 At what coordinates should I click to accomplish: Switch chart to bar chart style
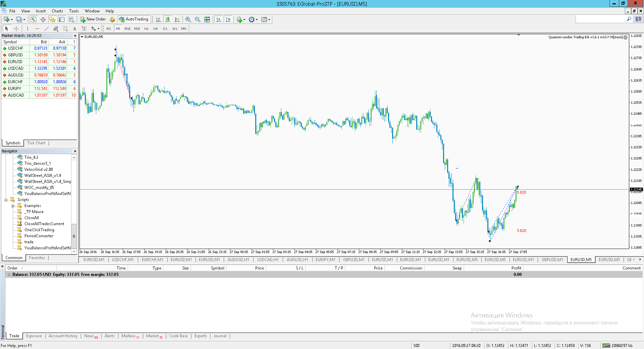tap(158, 19)
